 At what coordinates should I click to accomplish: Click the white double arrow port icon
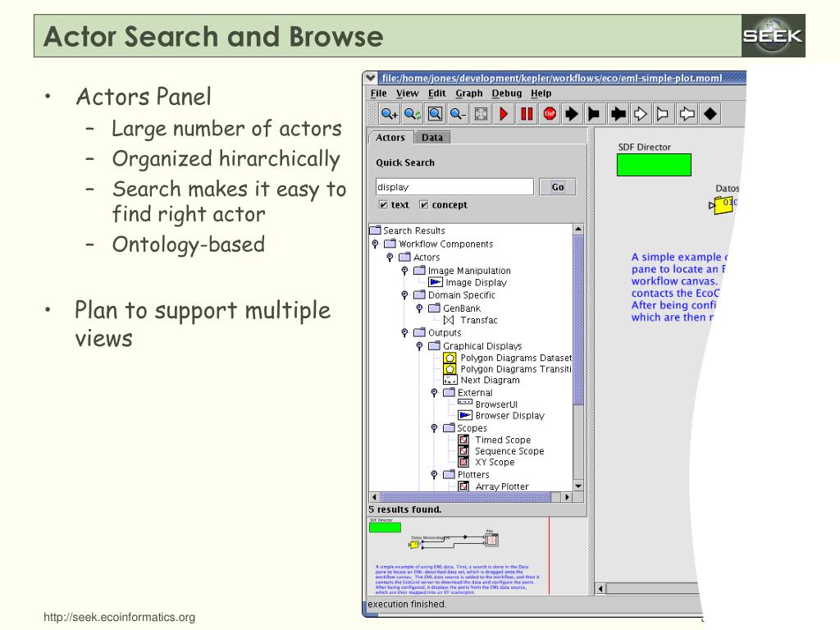687,113
